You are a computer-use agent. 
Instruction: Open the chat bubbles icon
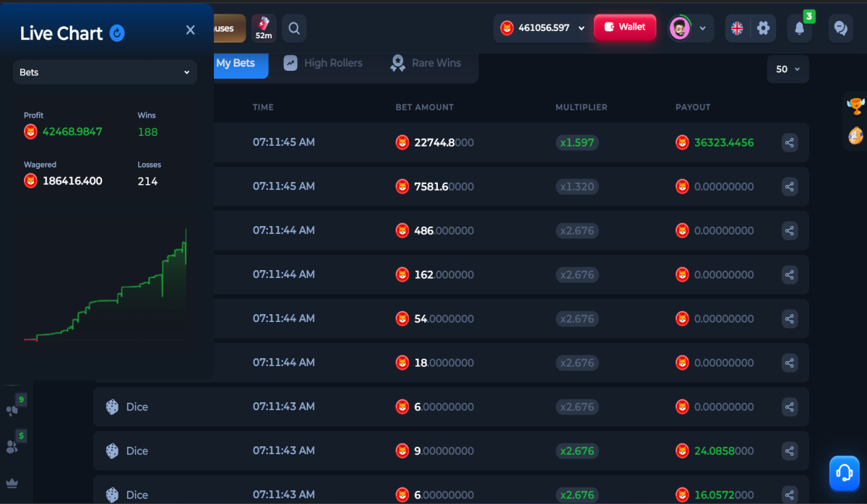pos(840,28)
